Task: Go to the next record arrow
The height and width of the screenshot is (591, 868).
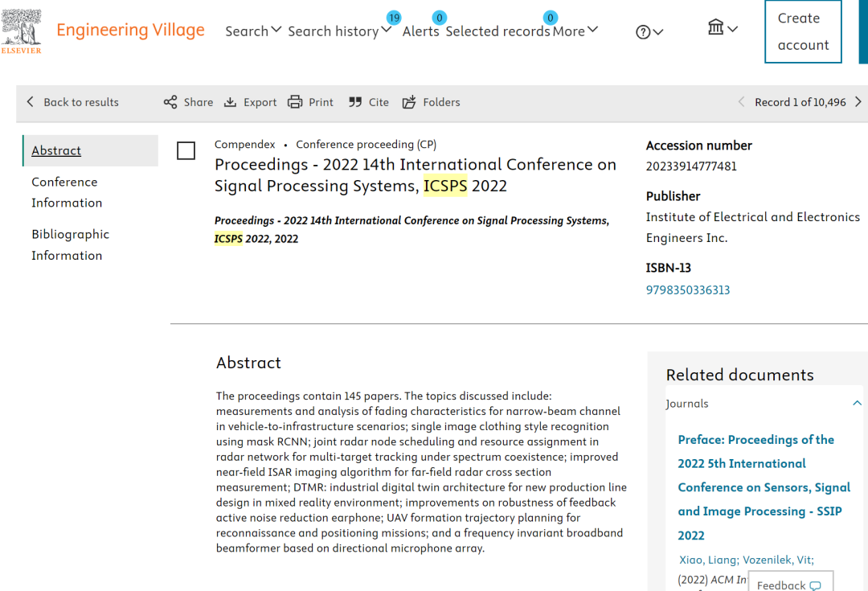Action: point(858,102)
